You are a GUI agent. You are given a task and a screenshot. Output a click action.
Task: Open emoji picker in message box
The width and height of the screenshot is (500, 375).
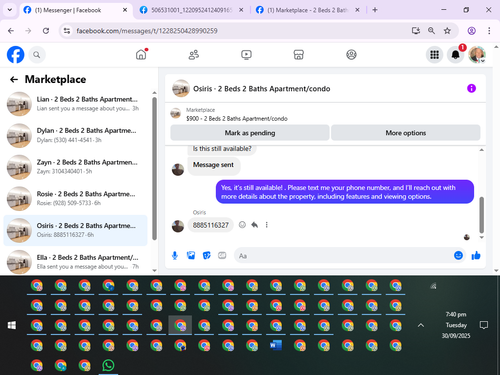pos(458,255)
